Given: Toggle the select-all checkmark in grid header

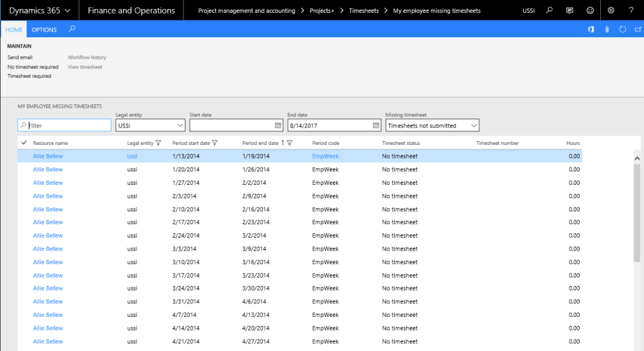Looking at the screenshot, I should click(x=24, y=142).
